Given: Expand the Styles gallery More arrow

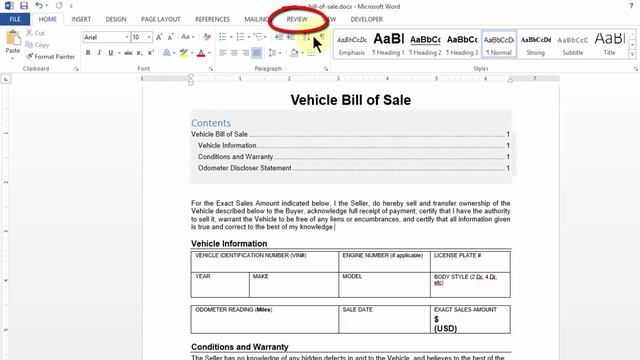Looking at the screenshot, I should click(x=633, y=55).
